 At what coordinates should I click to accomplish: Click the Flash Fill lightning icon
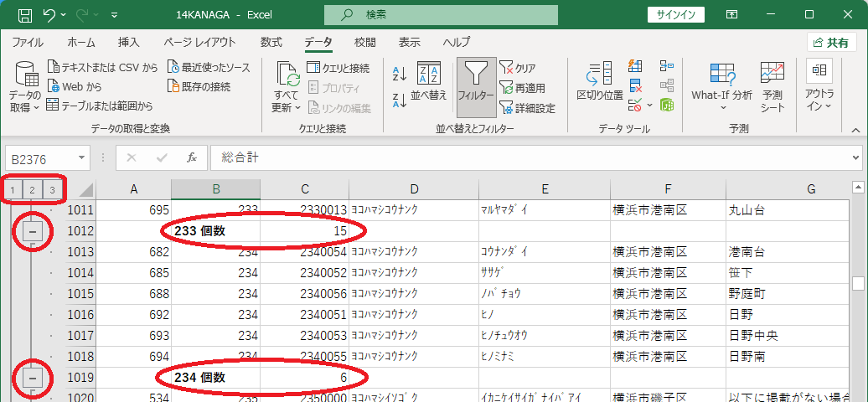pyautogui.click(x=635, y=66)
